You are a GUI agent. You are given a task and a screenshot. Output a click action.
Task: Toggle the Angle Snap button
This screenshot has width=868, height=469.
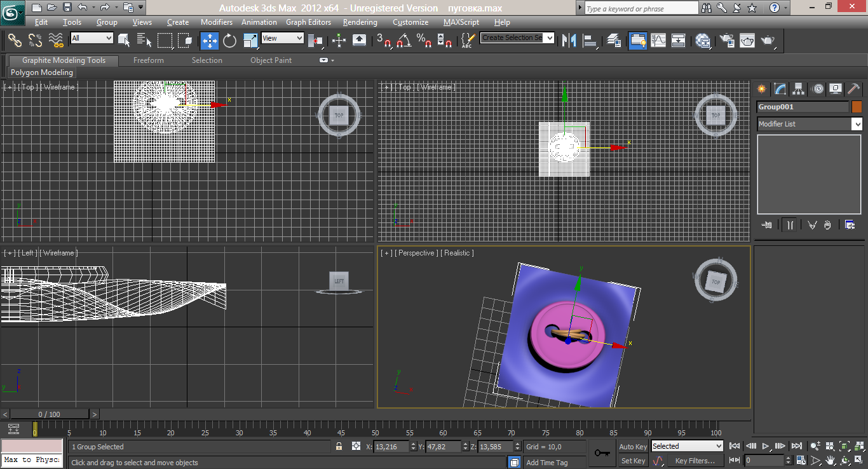(x=404, y=41)
